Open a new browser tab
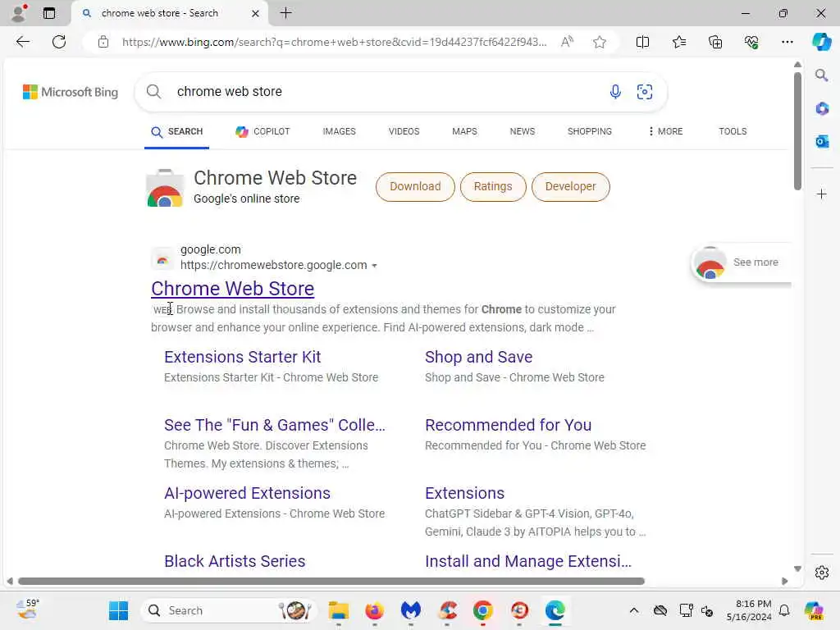Image resolution: width=840 pixels, height=630 pixels. pos(286,13)
